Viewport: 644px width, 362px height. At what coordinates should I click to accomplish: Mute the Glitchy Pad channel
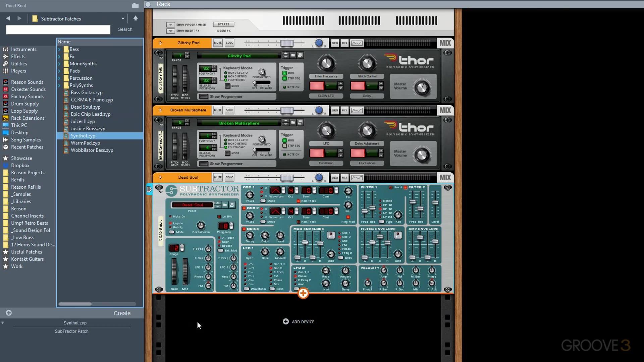click(x=218, y=43)
